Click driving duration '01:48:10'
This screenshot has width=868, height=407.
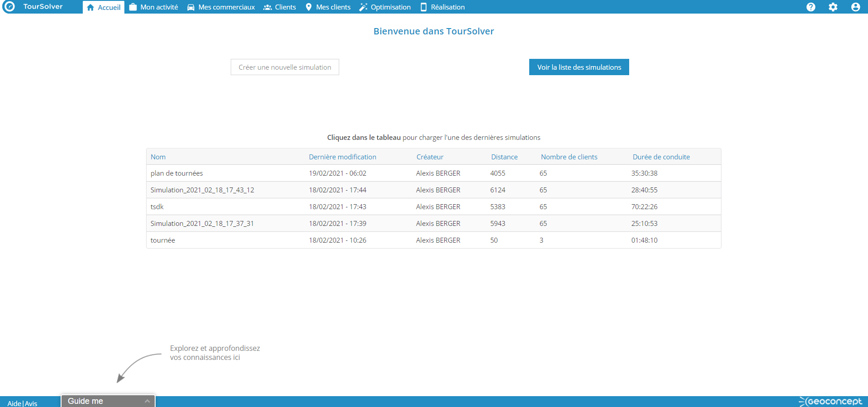coord(645,240)
